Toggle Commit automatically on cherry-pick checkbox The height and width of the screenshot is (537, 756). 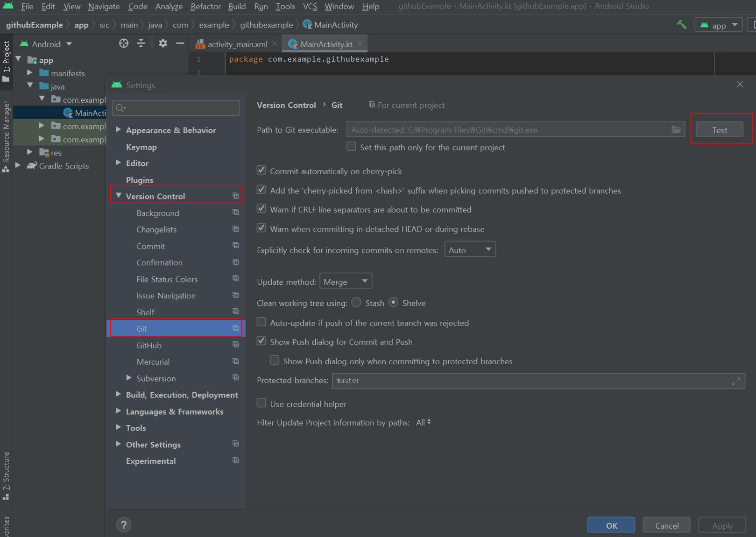pos(261,170)
